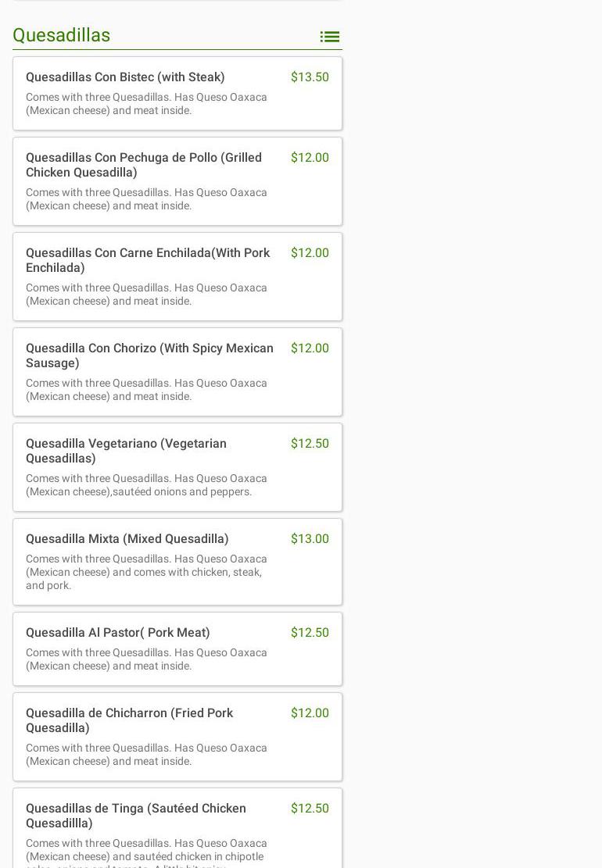
Task: Pick Quesadilla Con Chorizo menu item
Action: click(x=177, y=372)
